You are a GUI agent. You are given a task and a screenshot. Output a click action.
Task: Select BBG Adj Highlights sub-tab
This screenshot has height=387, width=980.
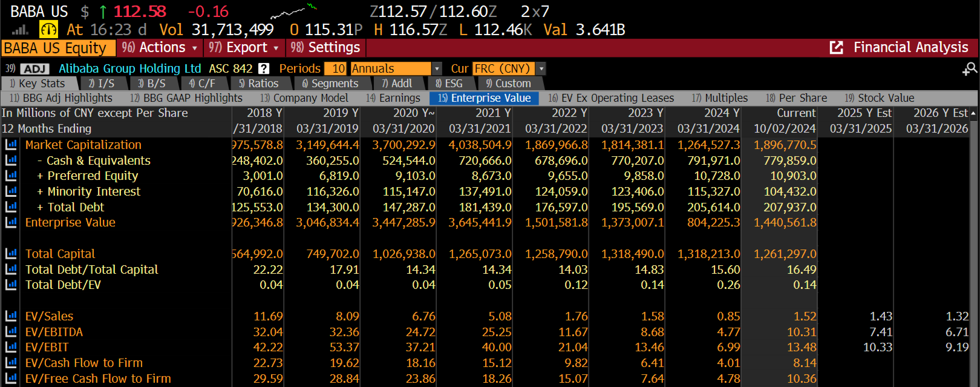(61, 98)
